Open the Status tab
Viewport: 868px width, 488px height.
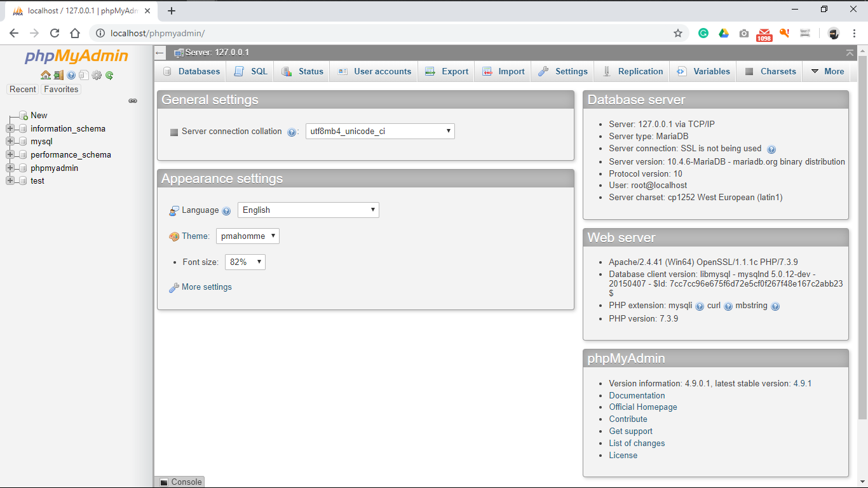click(302, 72)
